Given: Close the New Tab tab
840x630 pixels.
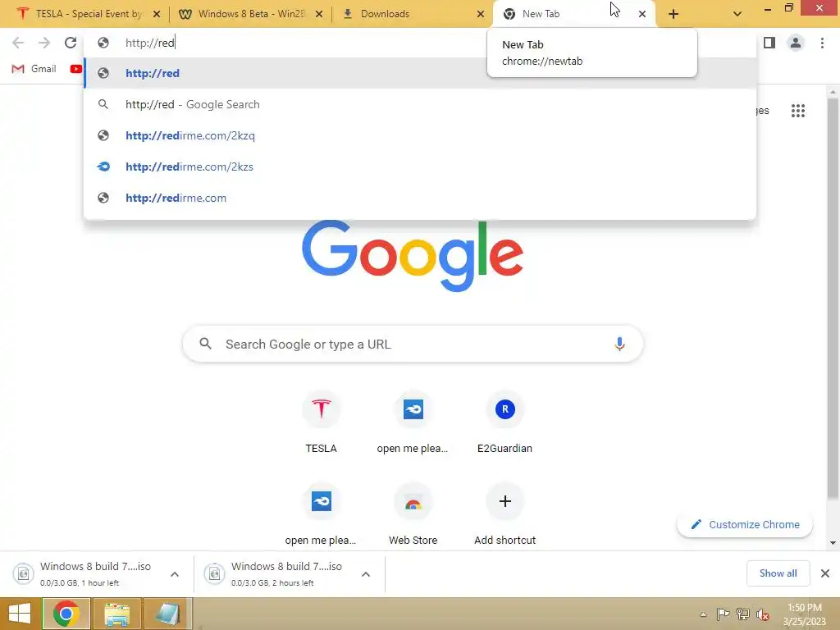Looking at the screenshot, I should (642, 14).
